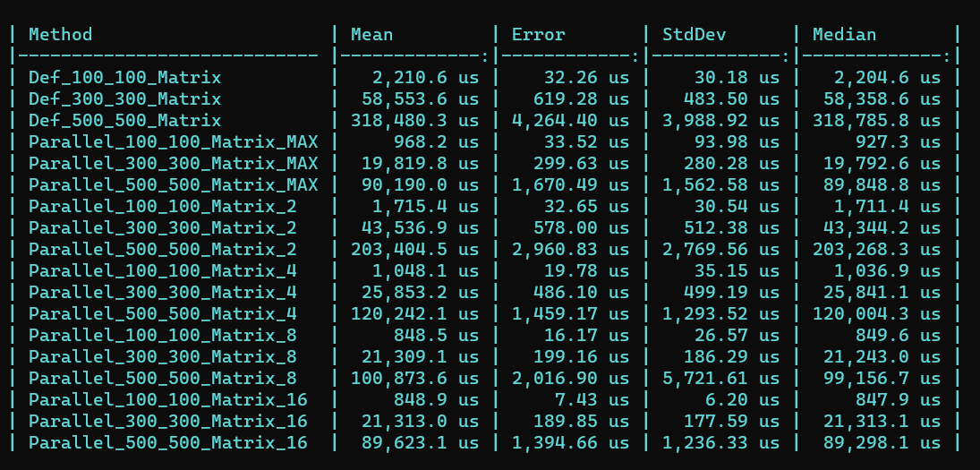Click the Error column header
The width and height of the screenshot is (980, 470).
coord(538,35)
